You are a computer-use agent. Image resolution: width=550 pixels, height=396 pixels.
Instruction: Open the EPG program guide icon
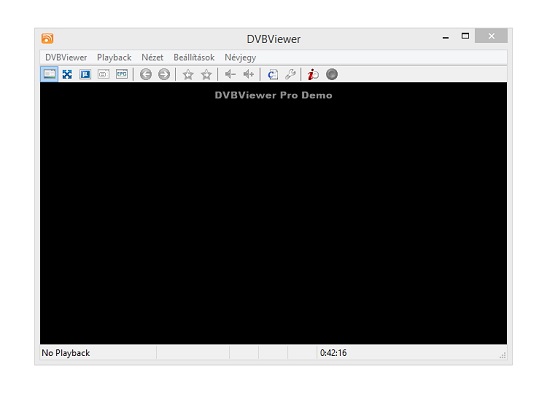[122, 74]
